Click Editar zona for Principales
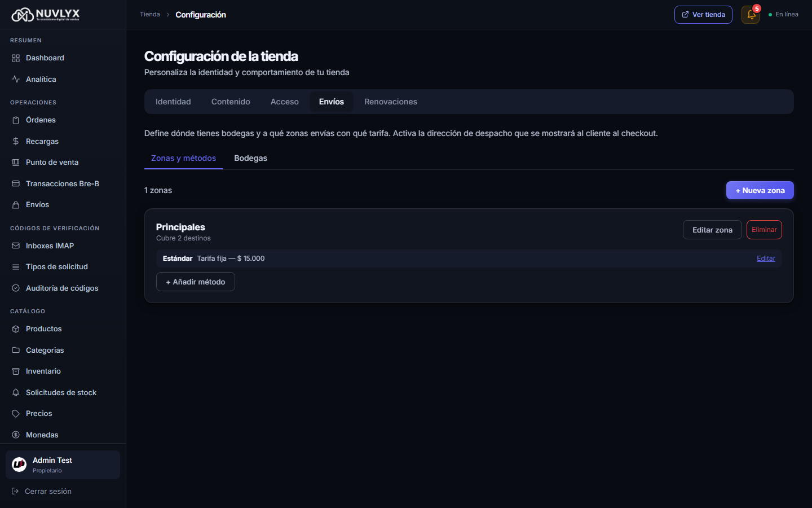Screen dimensions: 812x508 pyautogui.click(x=712, y=230)
